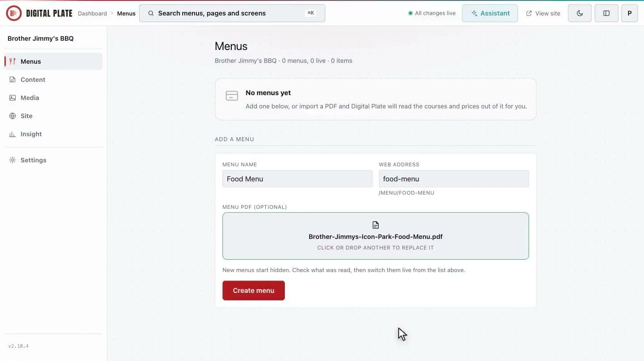Click the Create menu button
The height and width of the screenshot is (361, 644).
(x=253, y=291)
